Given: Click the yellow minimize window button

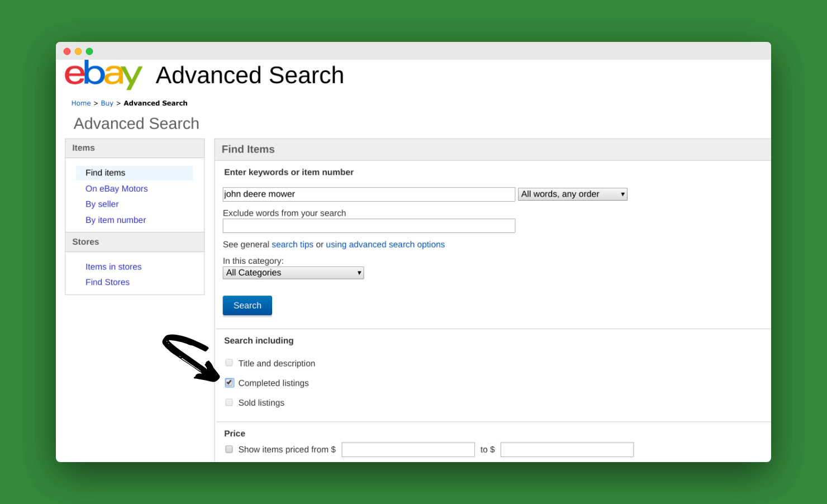Looking at the screenshot, I should coord(78,51).
